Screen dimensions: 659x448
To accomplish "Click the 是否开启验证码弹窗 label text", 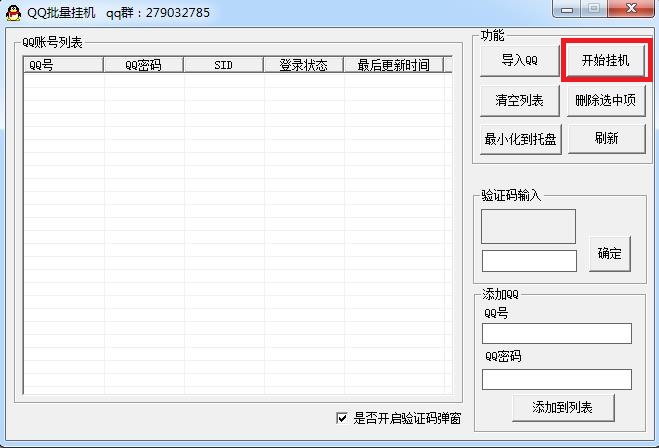I will [407, 419].
